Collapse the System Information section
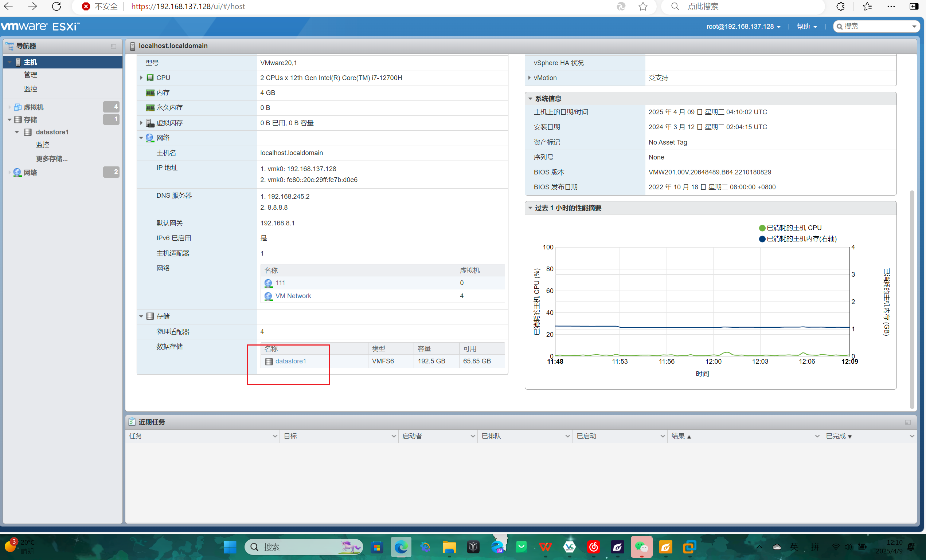 (x=530, y=99)
